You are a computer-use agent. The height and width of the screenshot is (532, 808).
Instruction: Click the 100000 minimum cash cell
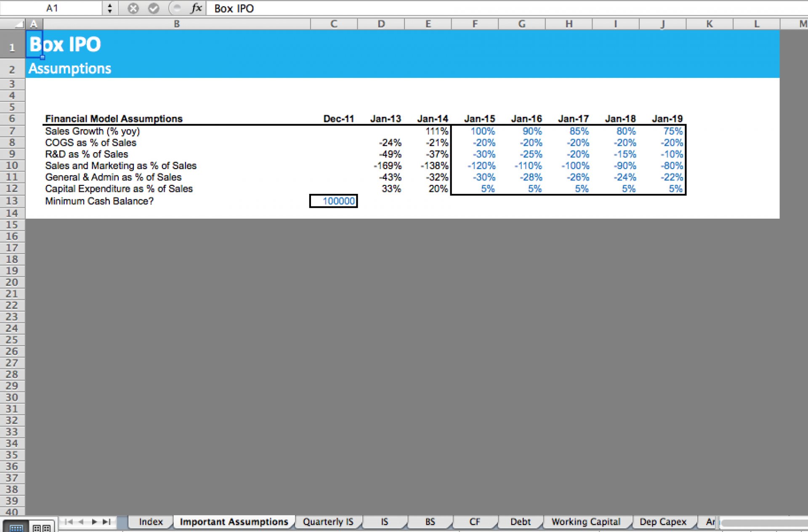click(334, 201)
